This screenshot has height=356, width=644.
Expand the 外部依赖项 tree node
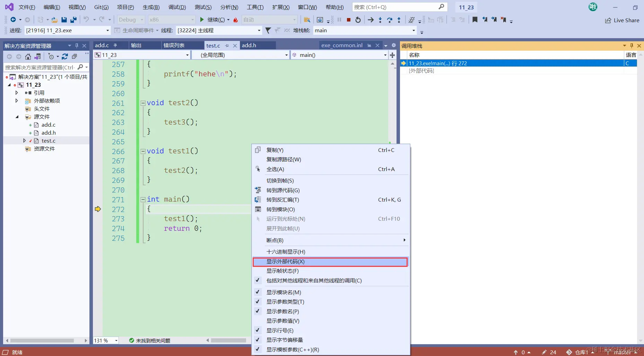pyautogui.click(x=17, y=101)
